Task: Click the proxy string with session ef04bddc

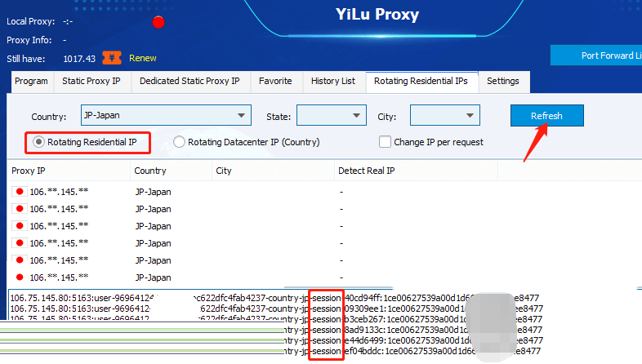Action: 412,351
